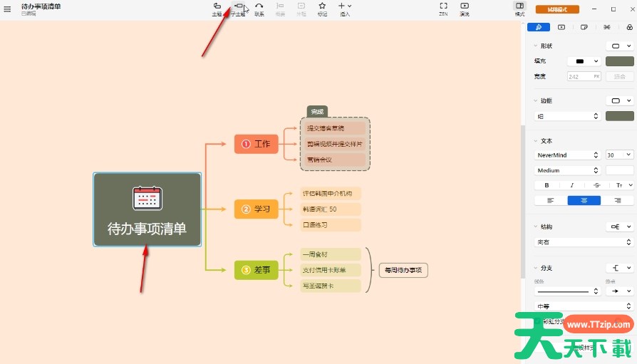Align text to the left

pos(551,200)
